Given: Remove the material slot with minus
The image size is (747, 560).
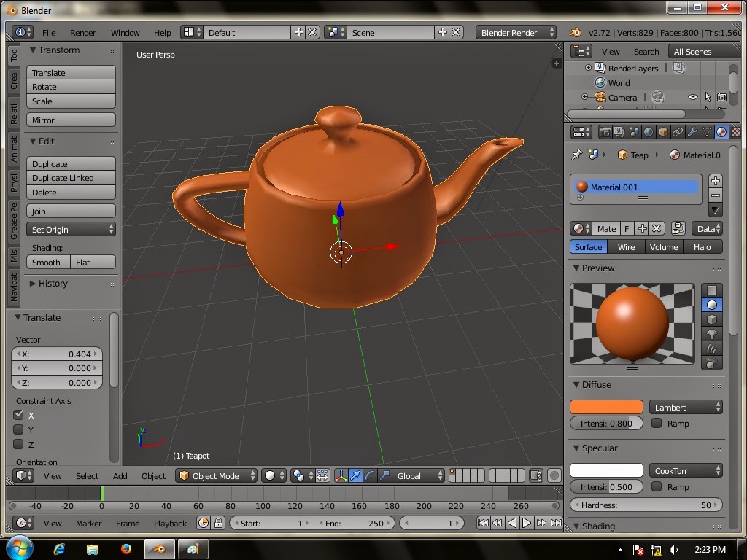Looking at the screenshot, I should (715, 195).
